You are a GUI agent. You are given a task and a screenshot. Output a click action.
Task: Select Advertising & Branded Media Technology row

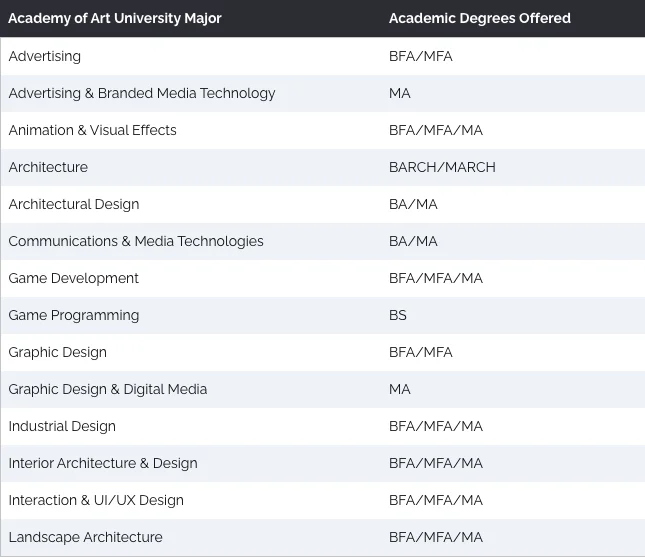[x=141, y=93]
